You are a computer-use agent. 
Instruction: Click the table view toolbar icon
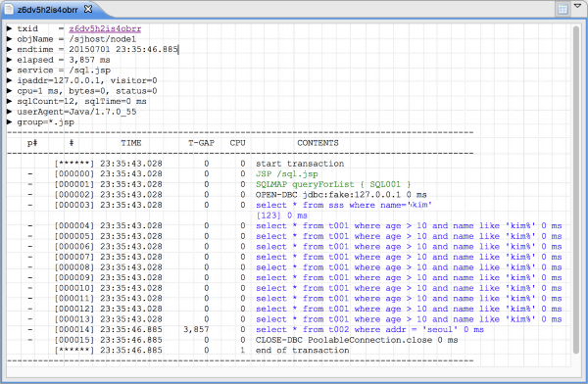(563, 10)
